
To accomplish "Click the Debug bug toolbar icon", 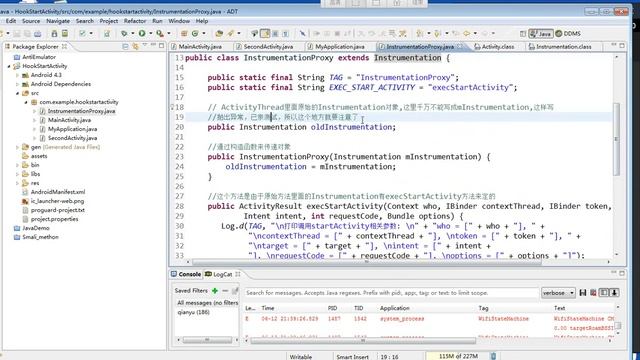I will tap(124, 33).
